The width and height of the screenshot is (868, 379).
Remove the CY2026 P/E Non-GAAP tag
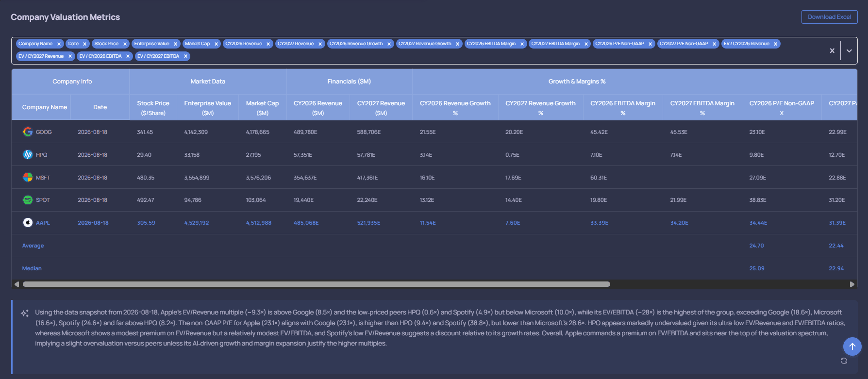(650, 44)
